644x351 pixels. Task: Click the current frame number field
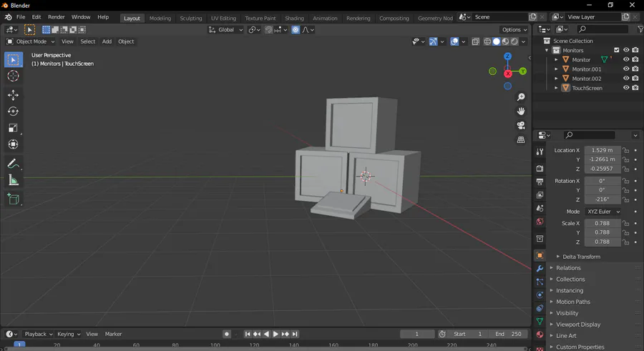click(417, 334)
